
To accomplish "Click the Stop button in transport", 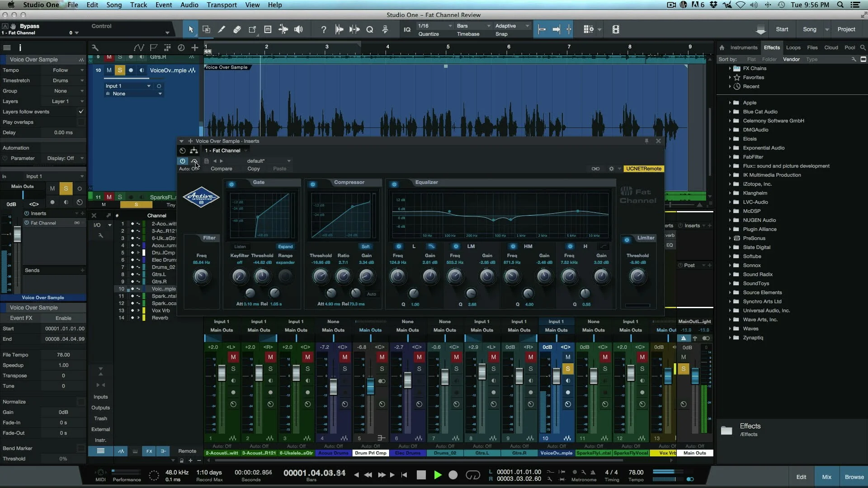I will 421,475.
